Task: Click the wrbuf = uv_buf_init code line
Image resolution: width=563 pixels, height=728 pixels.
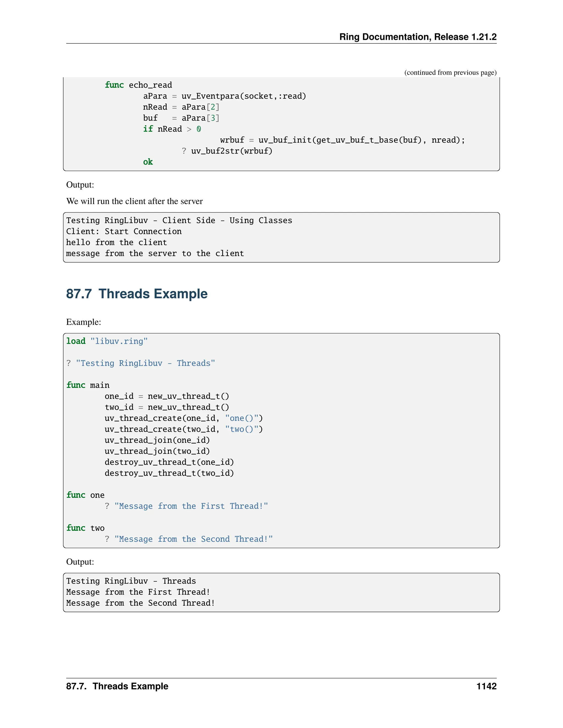Action: pyautogui.click(x=342, y=140)
